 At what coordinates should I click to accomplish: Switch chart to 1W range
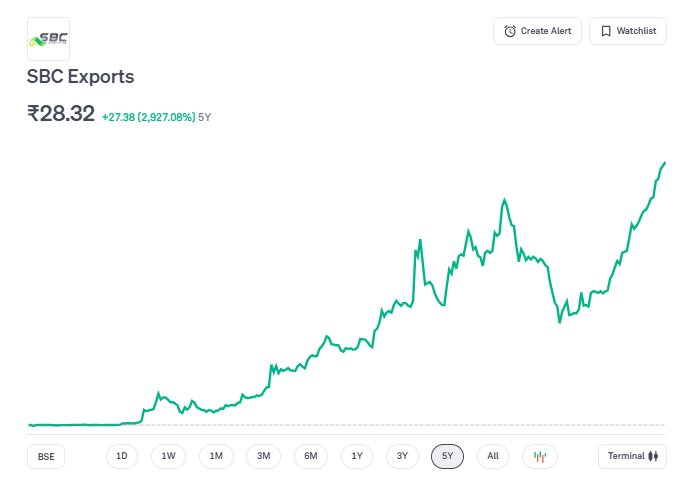point(168,457)
